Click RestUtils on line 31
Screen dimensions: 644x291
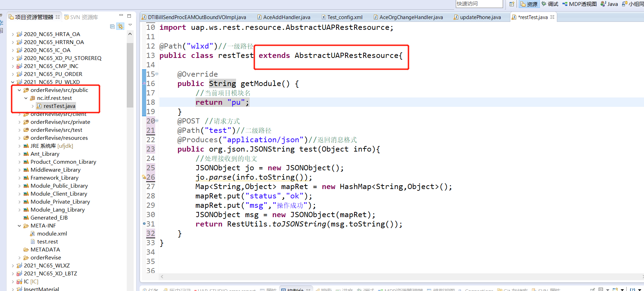pyautogui.click(x=247, y=224)
